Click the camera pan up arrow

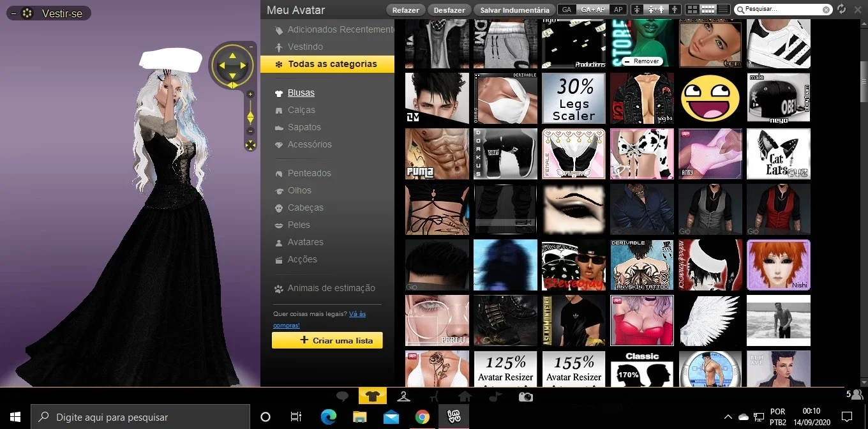click(x=232, y=56)
